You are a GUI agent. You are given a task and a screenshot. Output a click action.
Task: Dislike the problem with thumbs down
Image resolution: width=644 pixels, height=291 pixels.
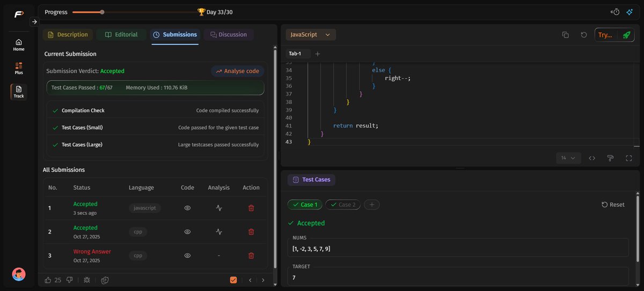point(69,280)
